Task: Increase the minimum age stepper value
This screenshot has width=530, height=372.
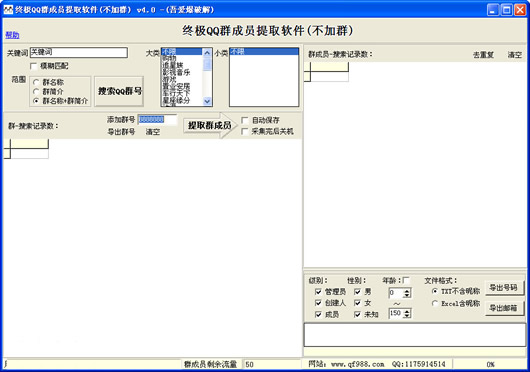Action: coord(407,291)
